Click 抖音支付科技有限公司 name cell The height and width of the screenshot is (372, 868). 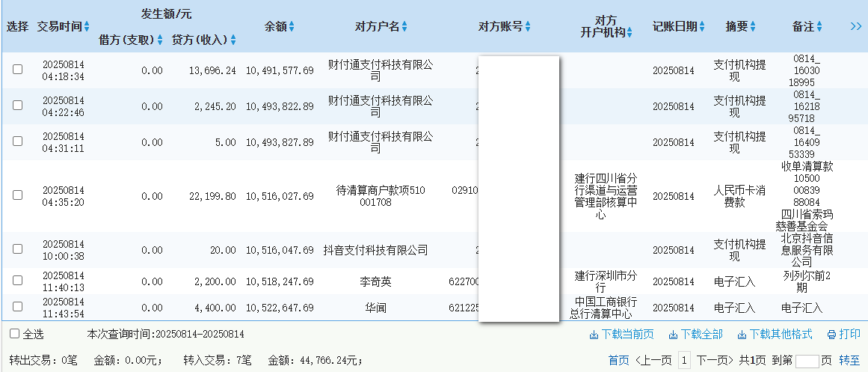(375, 250)
